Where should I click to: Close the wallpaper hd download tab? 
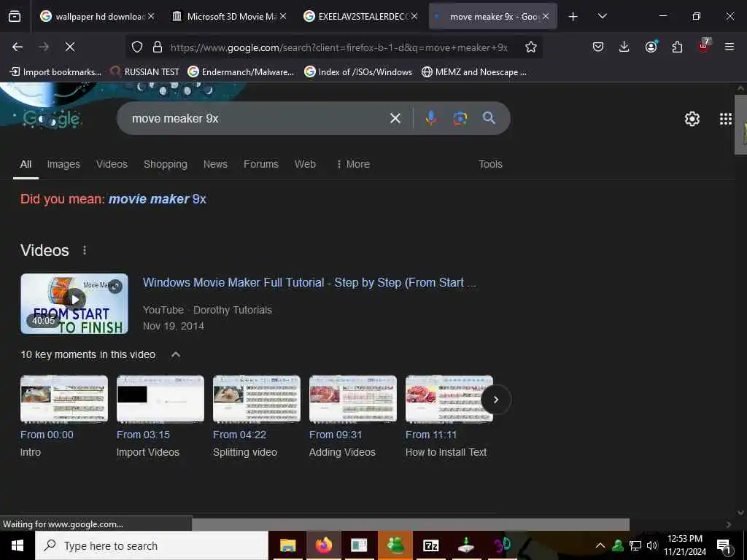tap(151, 17)
